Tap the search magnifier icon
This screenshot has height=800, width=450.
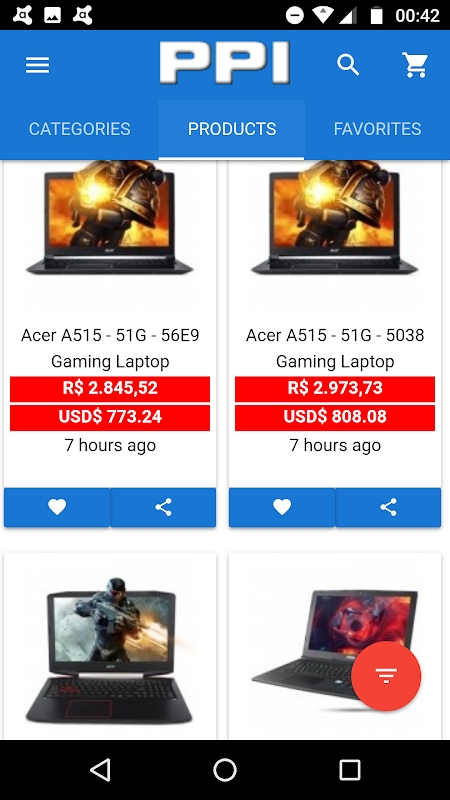pyautogui.click(x=348, y=65)
